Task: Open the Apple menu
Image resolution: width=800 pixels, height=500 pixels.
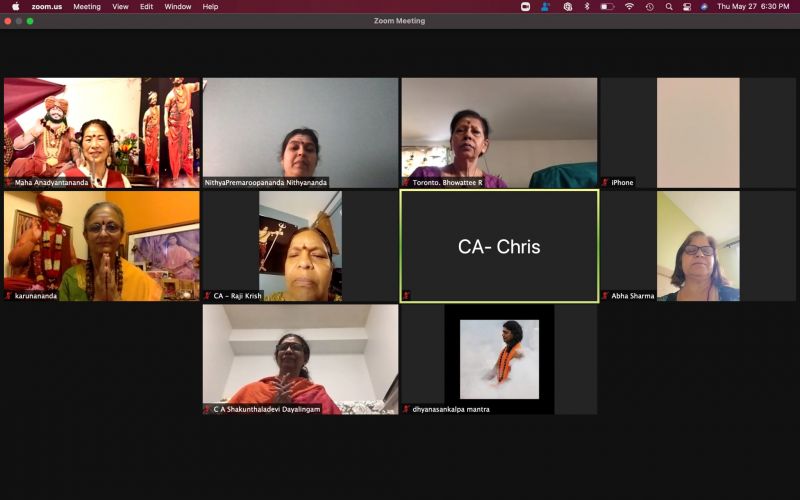Action: tap(15, 6)
